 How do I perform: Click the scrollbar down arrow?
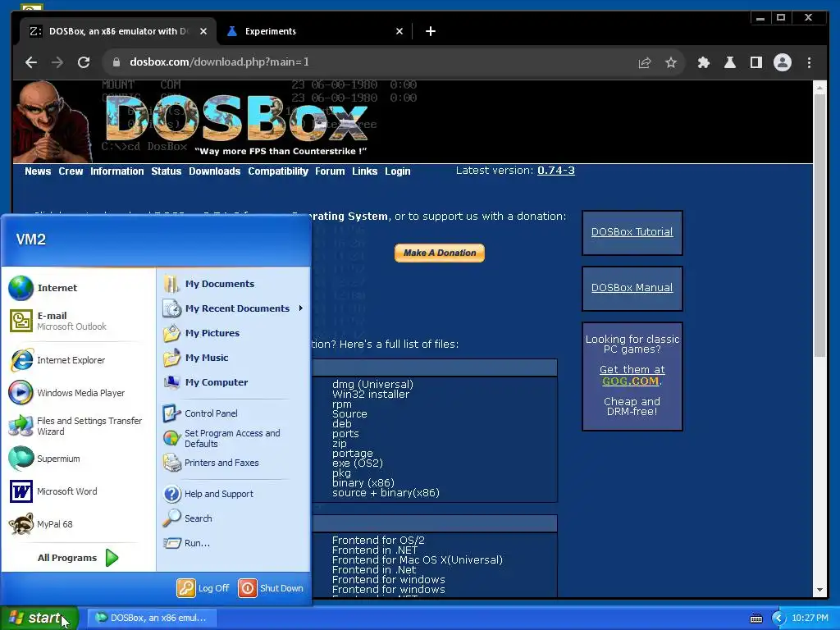tap(819, 591)
